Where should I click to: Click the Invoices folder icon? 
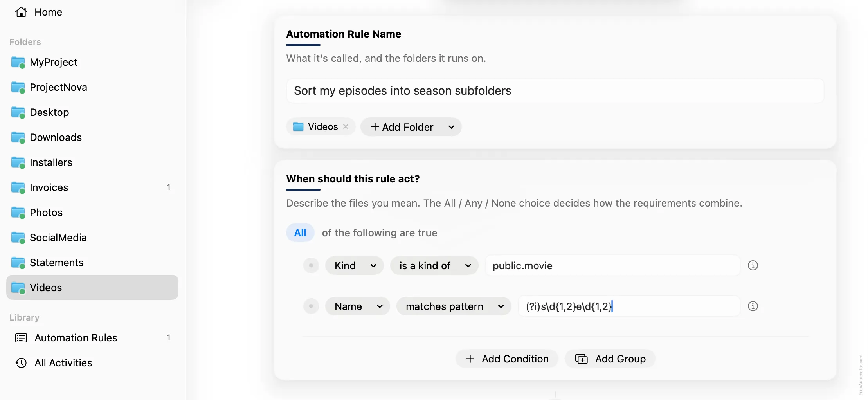coord(18,187)
